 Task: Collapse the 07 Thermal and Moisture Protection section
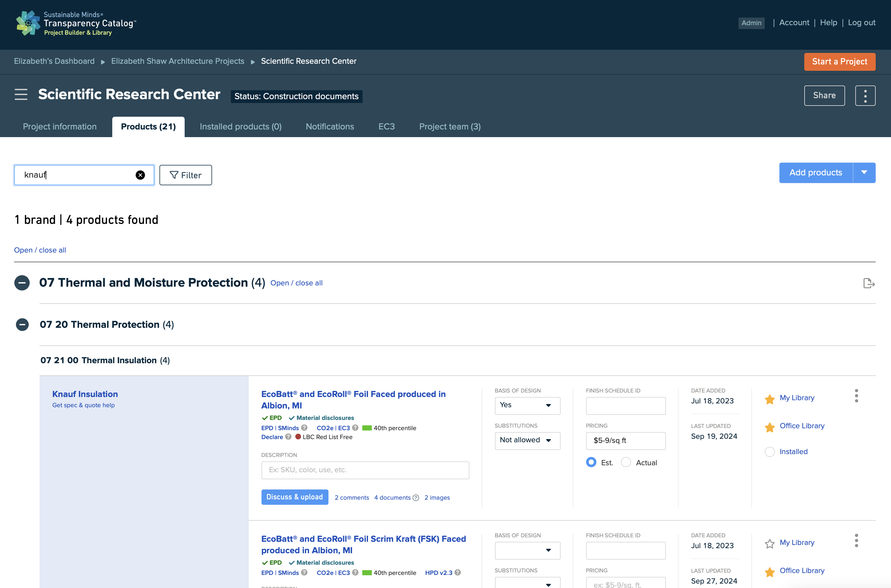(x=22, y=283)
